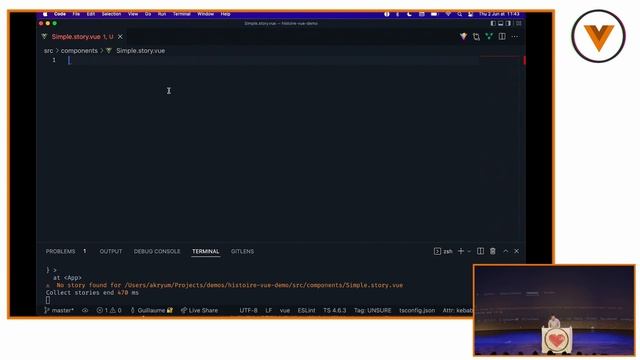Screen dimensions: 640x360
Task: Kill the terminal with trash icon
Action: [x=493, y=251]
